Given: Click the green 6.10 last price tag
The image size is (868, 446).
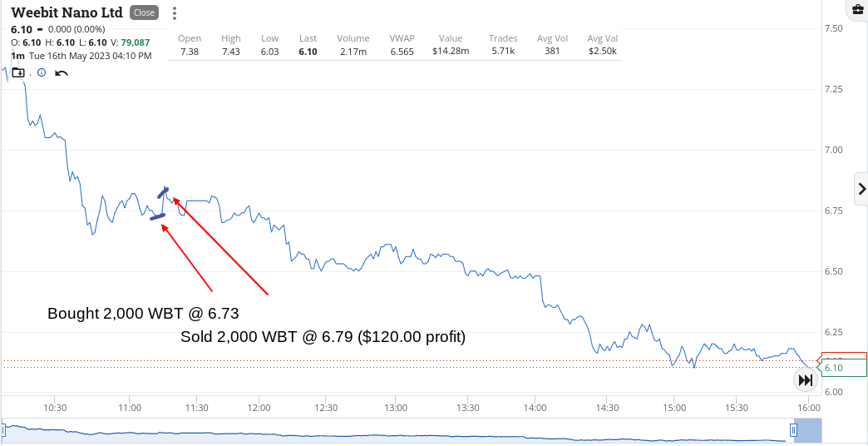Looking at the screenshot, I should (x=842, y=368).
